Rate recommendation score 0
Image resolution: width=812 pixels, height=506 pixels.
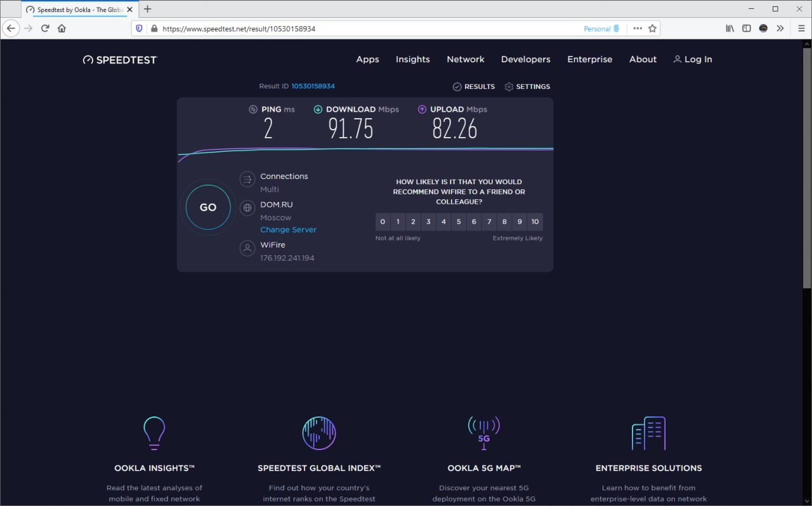[383, 222]
